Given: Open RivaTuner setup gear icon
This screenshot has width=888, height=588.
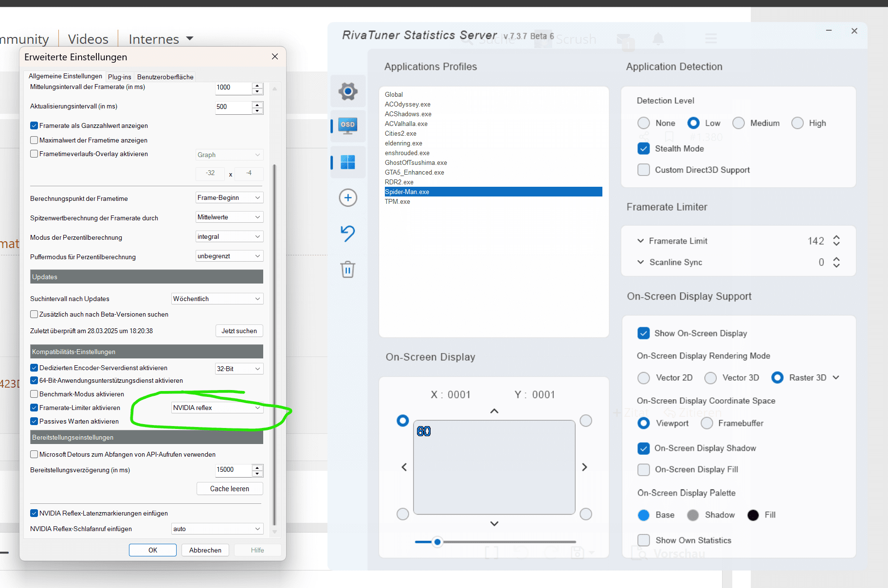Looking at the screenshot, I should click(348, 91).
